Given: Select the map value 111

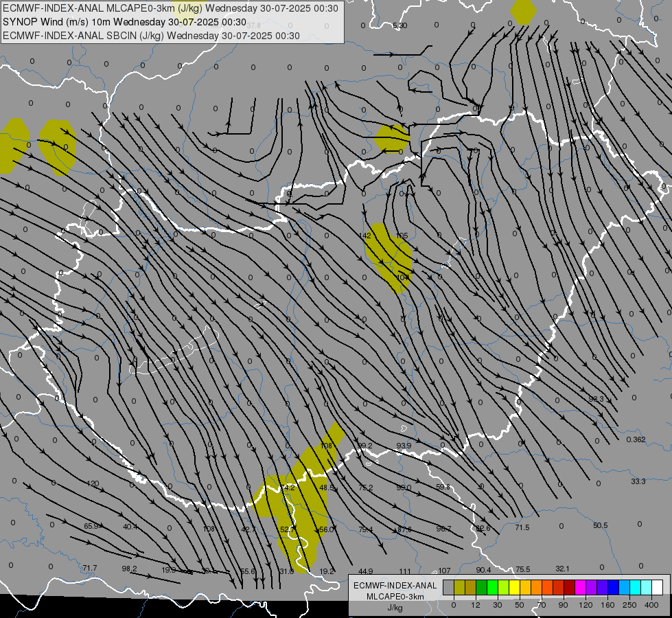Looking at the screenshot, I should (x=405, y=572).
